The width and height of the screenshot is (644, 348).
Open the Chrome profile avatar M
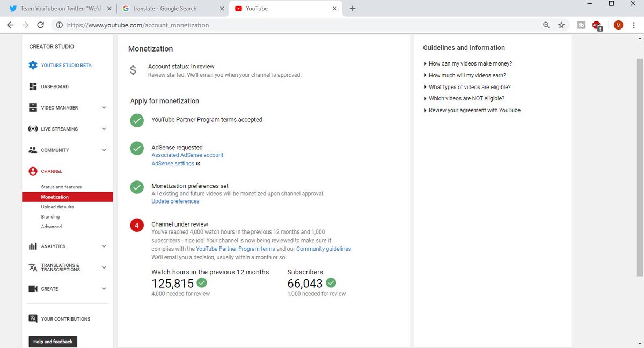click(618, 25)
